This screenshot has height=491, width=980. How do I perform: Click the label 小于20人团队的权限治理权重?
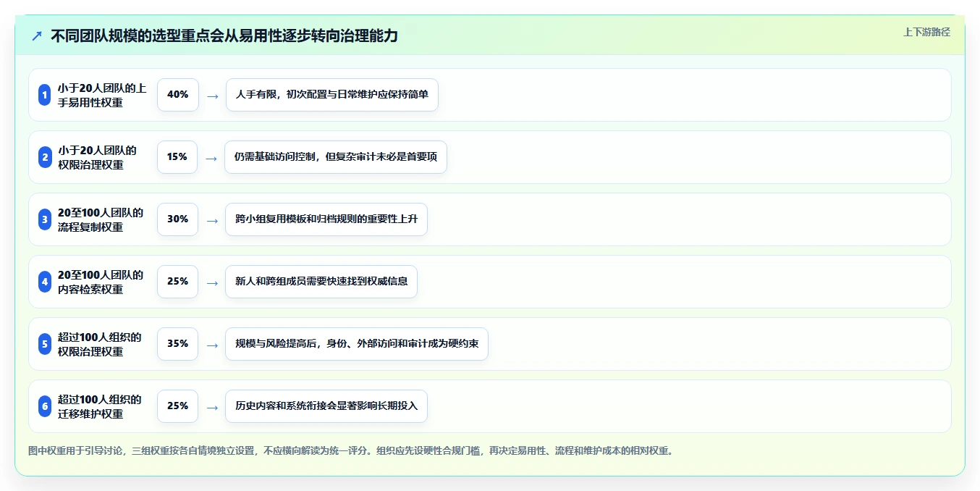pyautogui.click(x=98, y=157)
